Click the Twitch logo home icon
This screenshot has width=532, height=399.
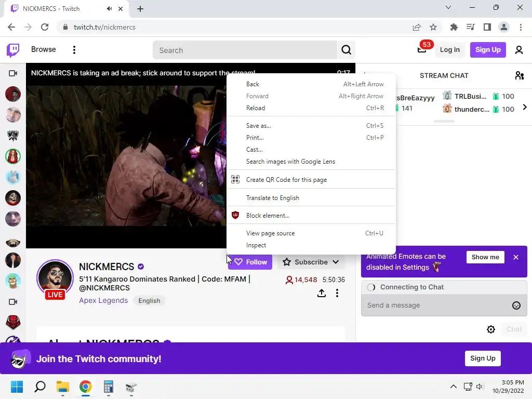(13, 50)
